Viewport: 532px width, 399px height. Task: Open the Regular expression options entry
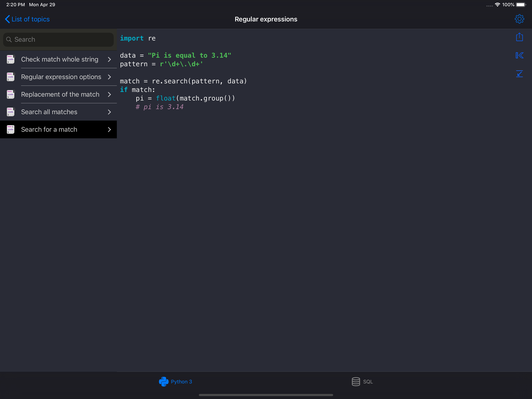[61, 77]
